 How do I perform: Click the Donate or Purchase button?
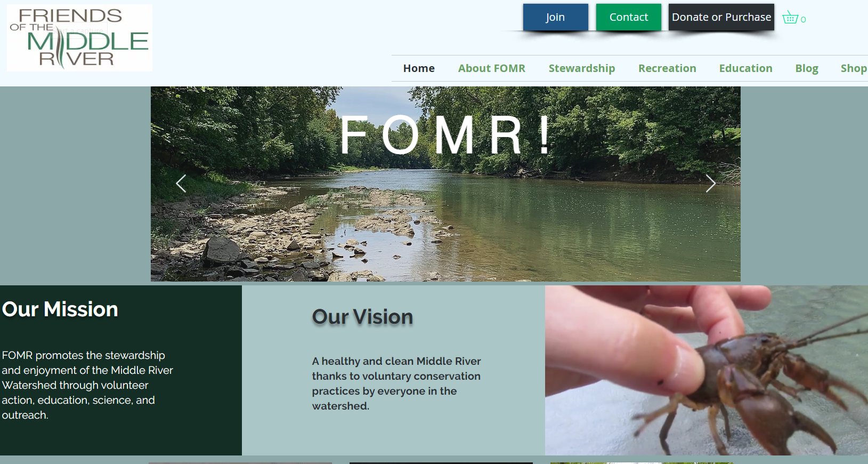pos(721,17)
